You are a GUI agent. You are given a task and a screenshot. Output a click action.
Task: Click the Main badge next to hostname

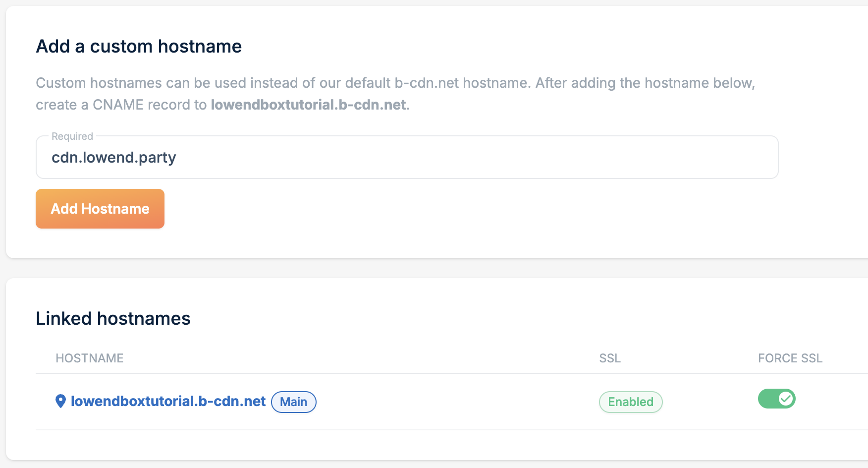click(x=293, y=402)
